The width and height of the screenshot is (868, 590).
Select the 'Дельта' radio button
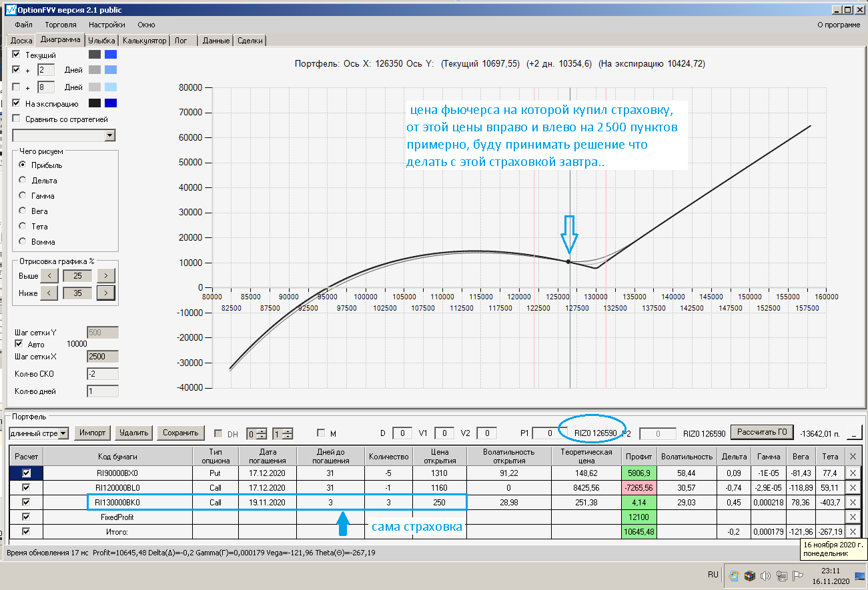tap(23, 180)
